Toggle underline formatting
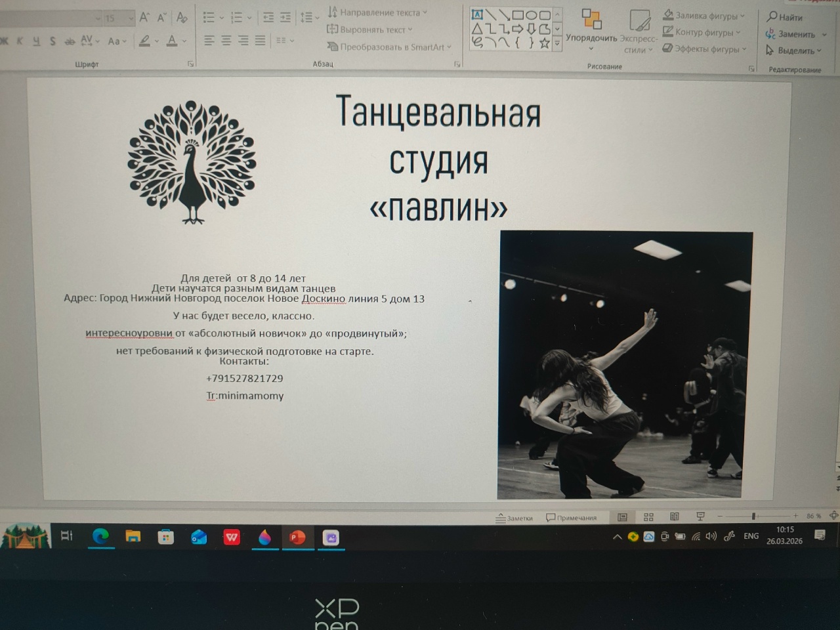The height and width of the screenshot is (630, 840). 36,41
